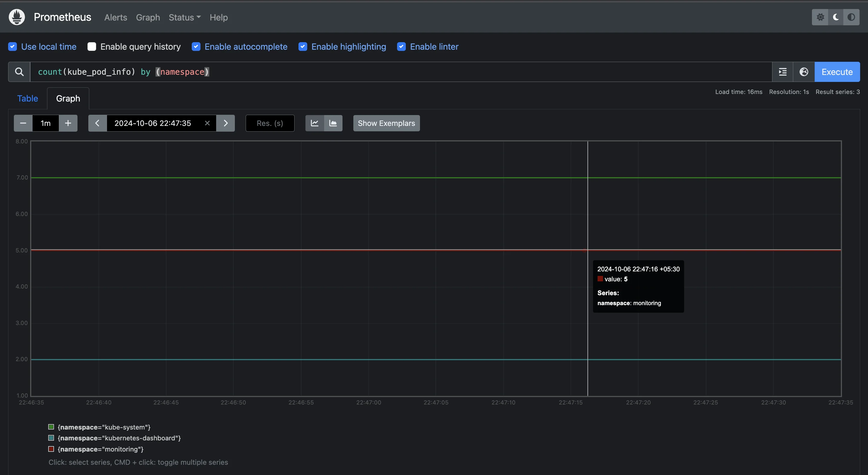Click the 22:47:00 x-axis label
Screen dimensions: 868x475
369,403
